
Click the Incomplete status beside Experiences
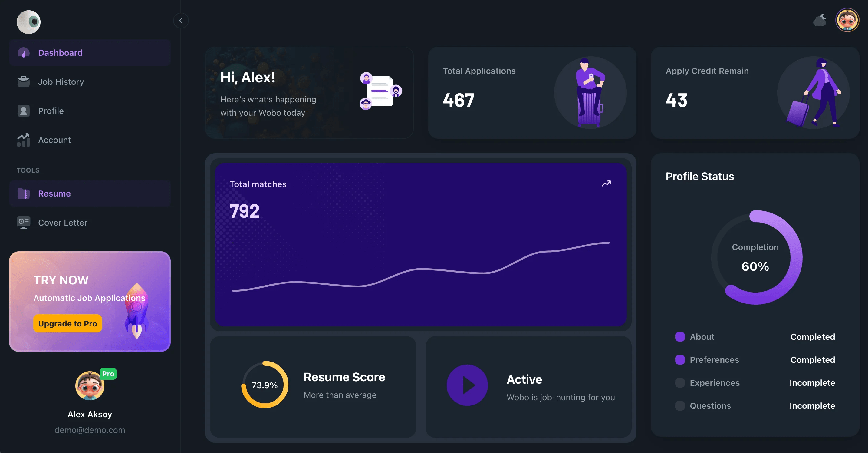pyautogui.click(x=812, y=382)
